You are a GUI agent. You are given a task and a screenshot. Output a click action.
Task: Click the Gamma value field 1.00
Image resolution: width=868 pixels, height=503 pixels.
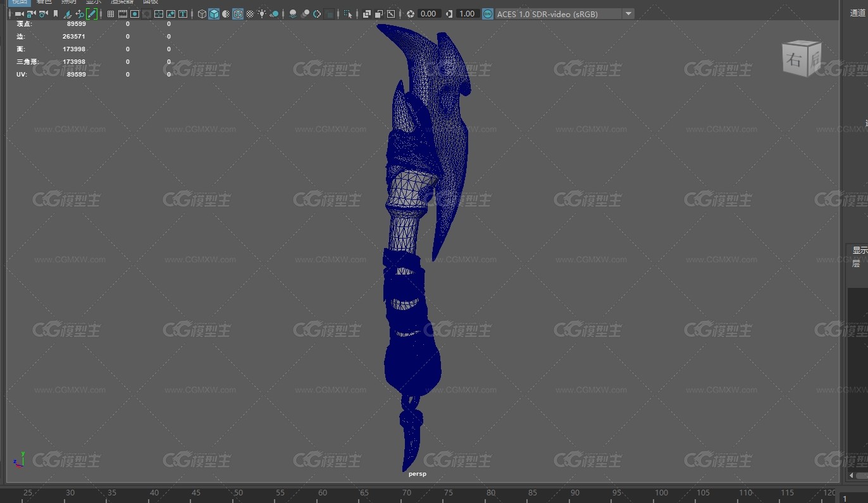click(x=467, y=13)
